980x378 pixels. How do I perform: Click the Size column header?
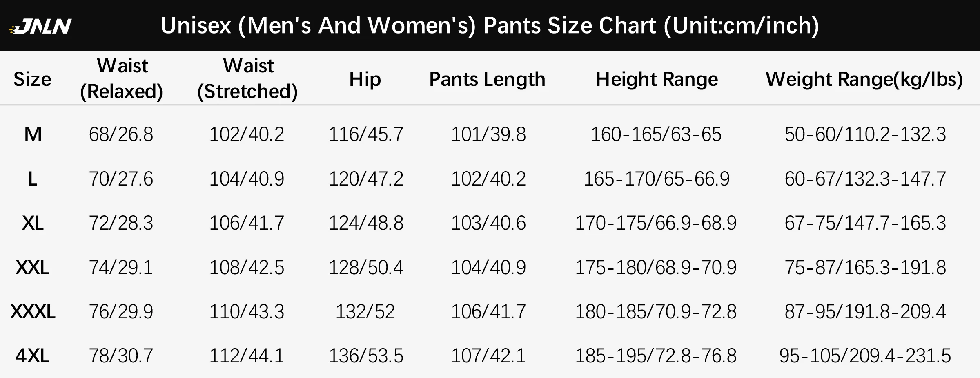pos(32,79)
